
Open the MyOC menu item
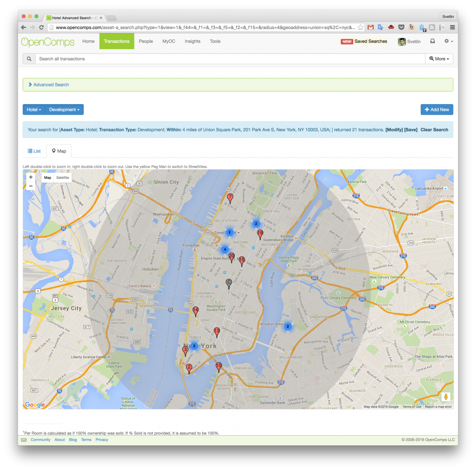coord(169,41)
